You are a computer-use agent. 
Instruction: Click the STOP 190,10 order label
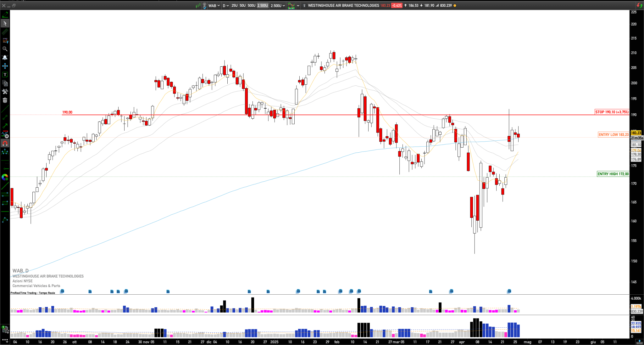[x=612, y=112]
